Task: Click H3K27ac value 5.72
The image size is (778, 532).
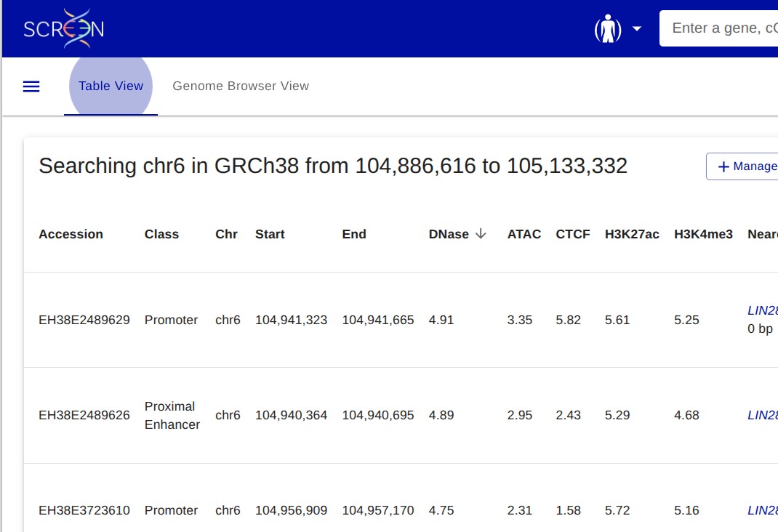Action: click(x=617, y=510)
